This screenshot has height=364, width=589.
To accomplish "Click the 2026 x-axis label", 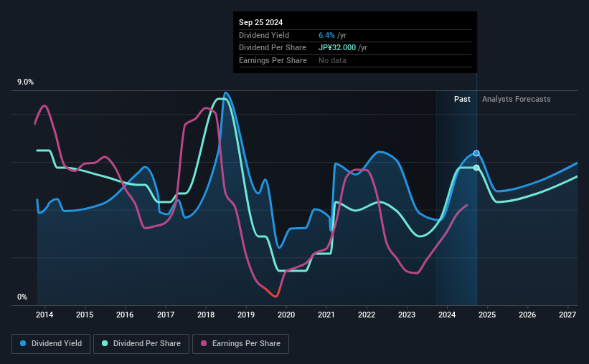I will tap(527, 315).
